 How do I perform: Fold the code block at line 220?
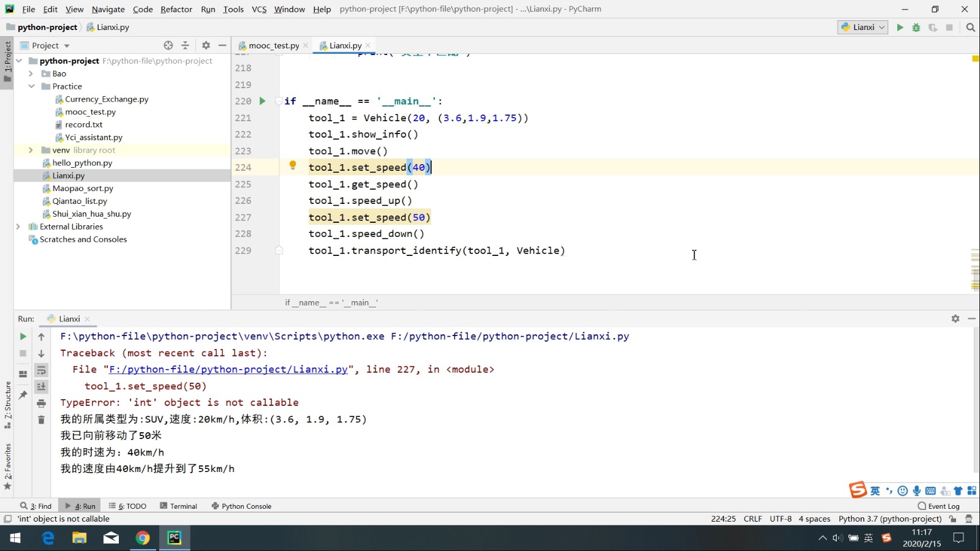(x=279, y=101)
